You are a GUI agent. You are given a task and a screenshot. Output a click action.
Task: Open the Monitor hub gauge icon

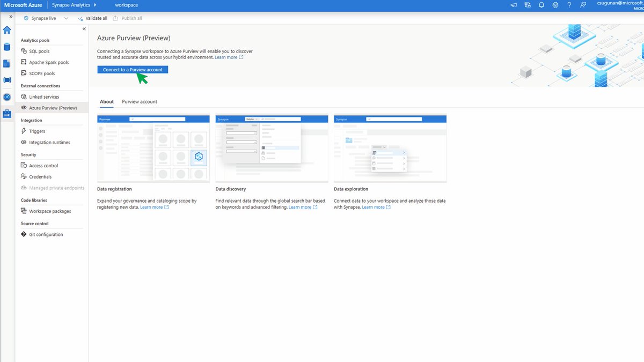pyautogui.click(x=7, y=97)
